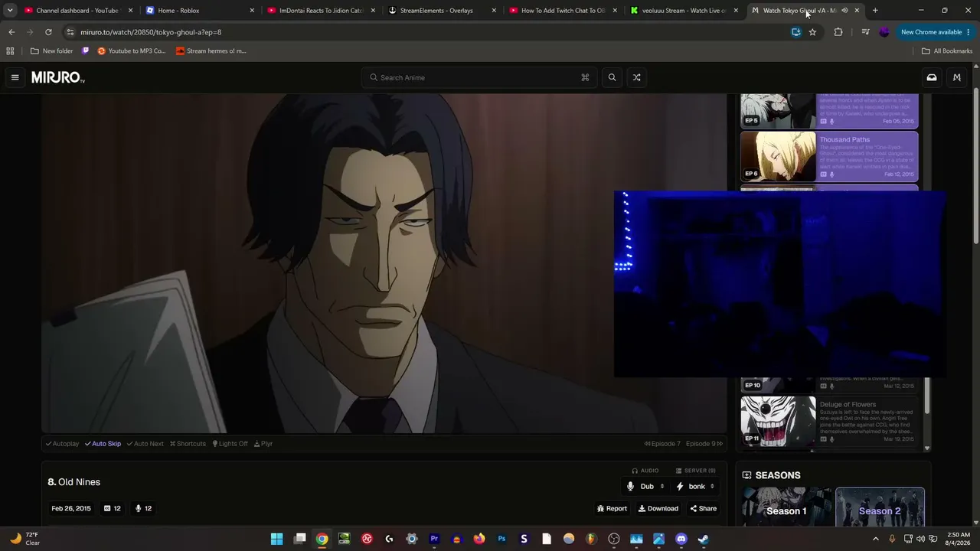Open Chrome media controls icon
The image size is (980, 551).
[865, 32]
